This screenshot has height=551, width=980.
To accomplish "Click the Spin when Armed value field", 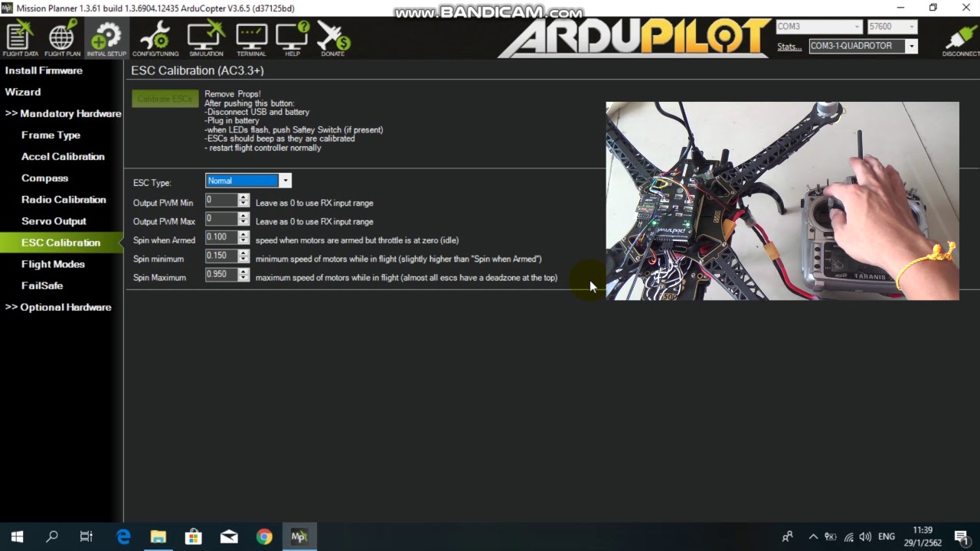I will click(x=221, y=237).
